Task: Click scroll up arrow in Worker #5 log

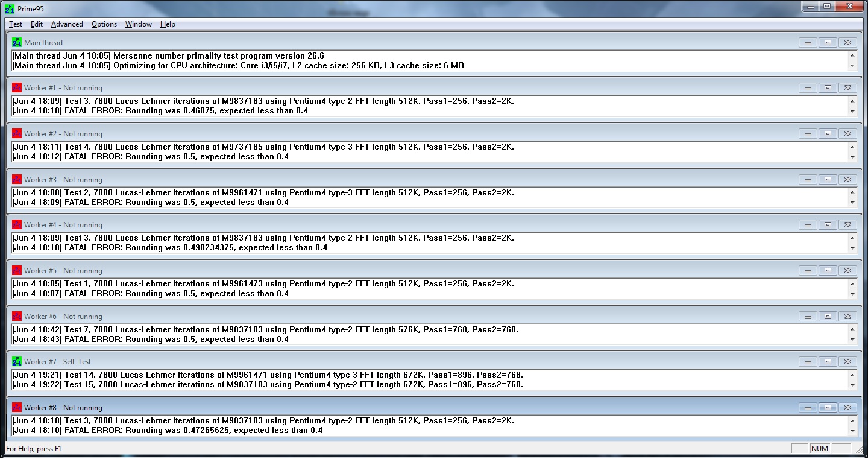Action: click(x=852, y=283)
